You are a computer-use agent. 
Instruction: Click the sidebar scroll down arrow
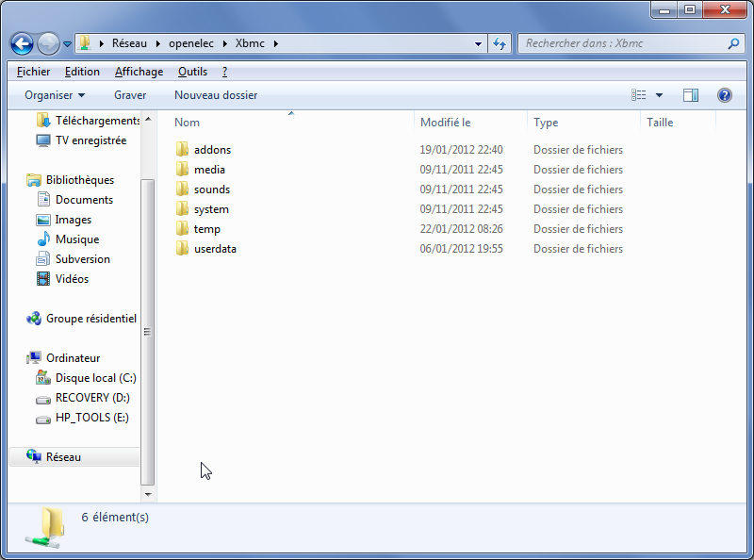coord(148,495)
